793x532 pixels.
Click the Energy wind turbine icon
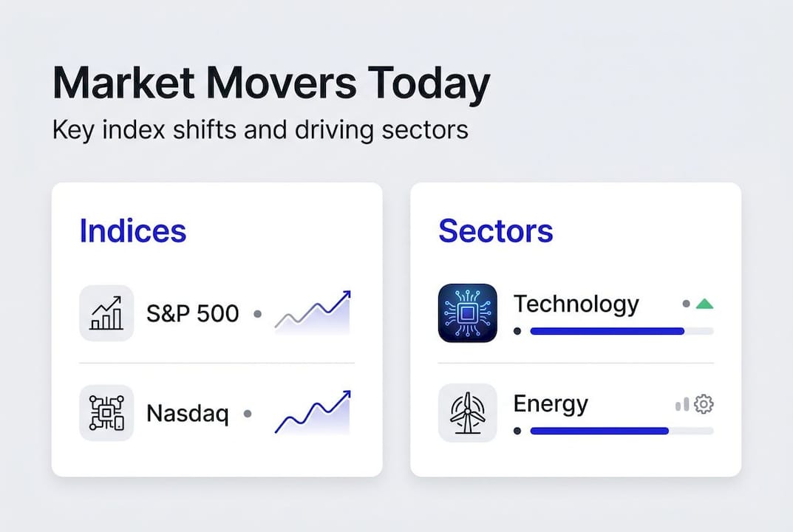[467, 413]
